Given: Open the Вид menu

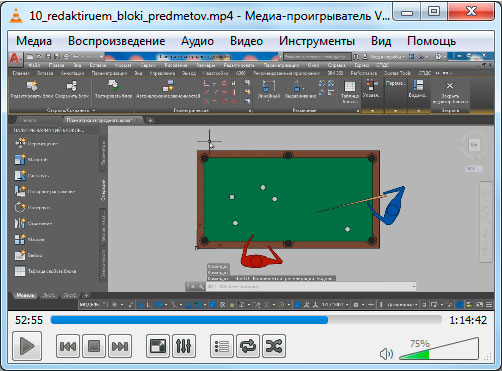Looking at the screenshot, I should coord(381,41).
